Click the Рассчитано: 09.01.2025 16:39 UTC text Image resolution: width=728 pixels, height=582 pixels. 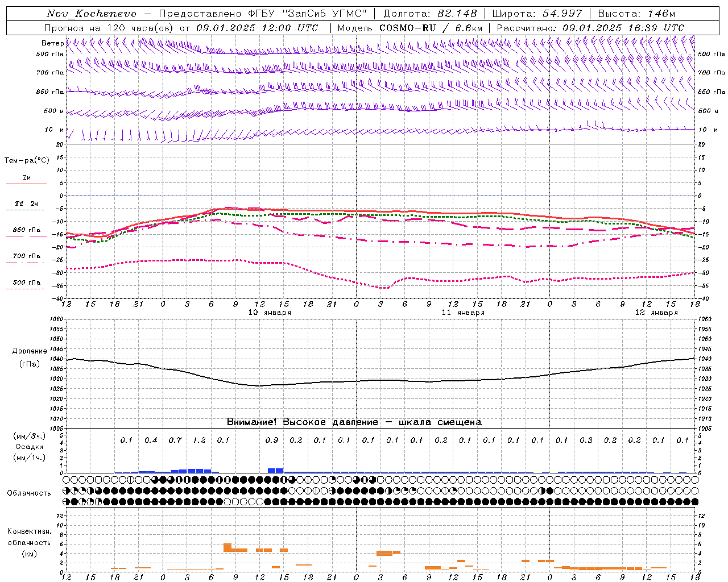click(x=590, y=28)
